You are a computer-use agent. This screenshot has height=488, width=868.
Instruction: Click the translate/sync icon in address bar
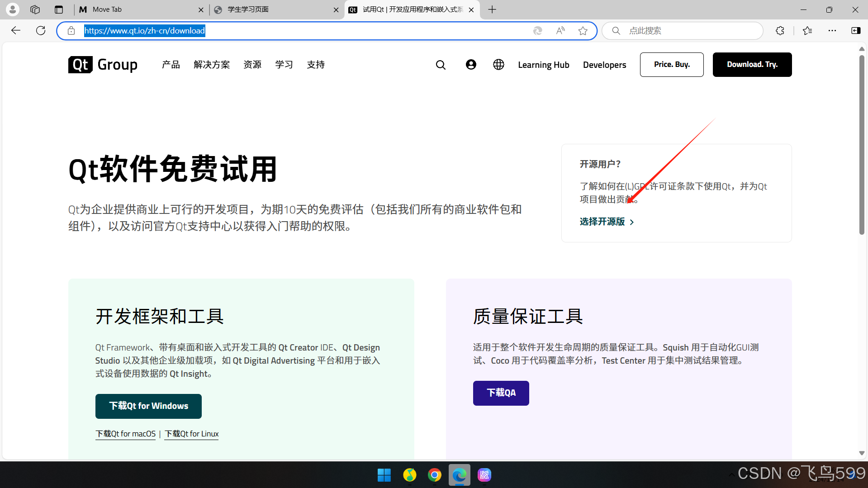[537, 30]
